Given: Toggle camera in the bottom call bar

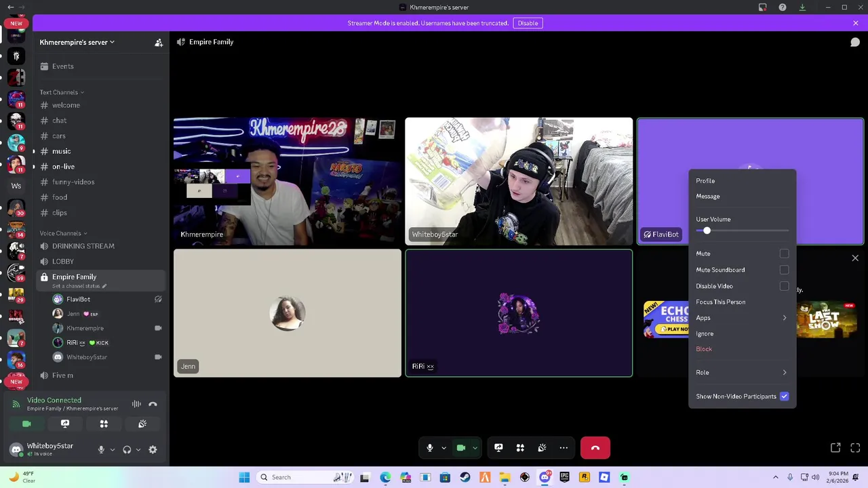Looking at the screenshot, I should pyautogui.click(x=461, y=447).
